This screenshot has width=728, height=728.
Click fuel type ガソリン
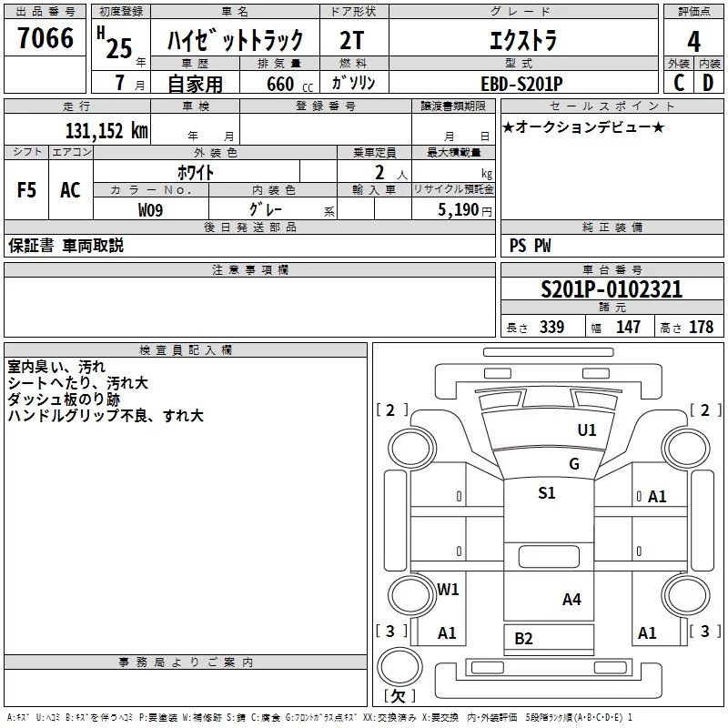click(x=353, y=83)
